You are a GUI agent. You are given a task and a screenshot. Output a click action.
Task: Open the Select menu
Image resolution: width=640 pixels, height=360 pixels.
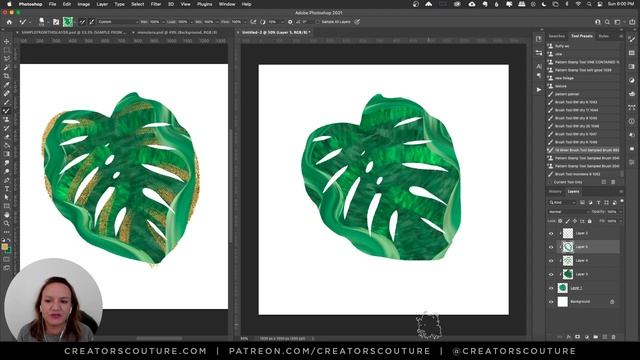coord(138,4)
